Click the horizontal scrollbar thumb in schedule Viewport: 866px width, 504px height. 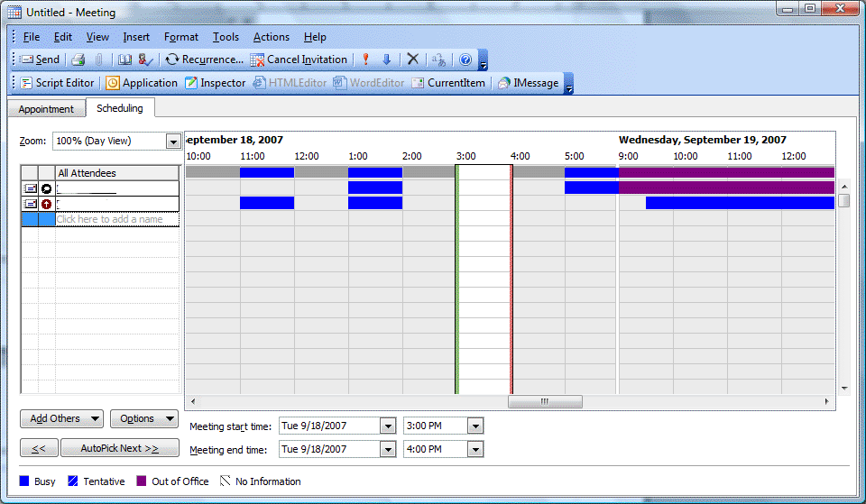(544, 401)
